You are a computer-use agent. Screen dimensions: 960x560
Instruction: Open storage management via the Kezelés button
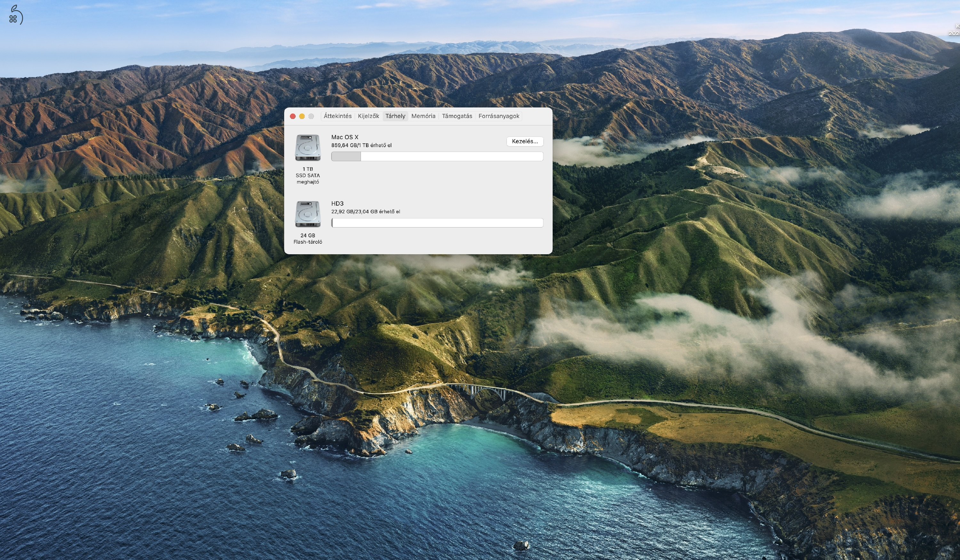click(x=524, y=141)
